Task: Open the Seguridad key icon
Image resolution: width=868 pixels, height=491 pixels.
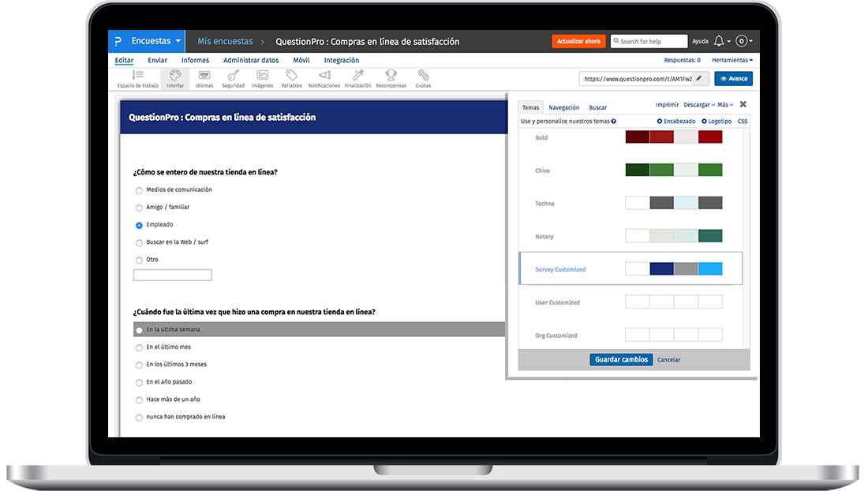Action: point(233,79)
